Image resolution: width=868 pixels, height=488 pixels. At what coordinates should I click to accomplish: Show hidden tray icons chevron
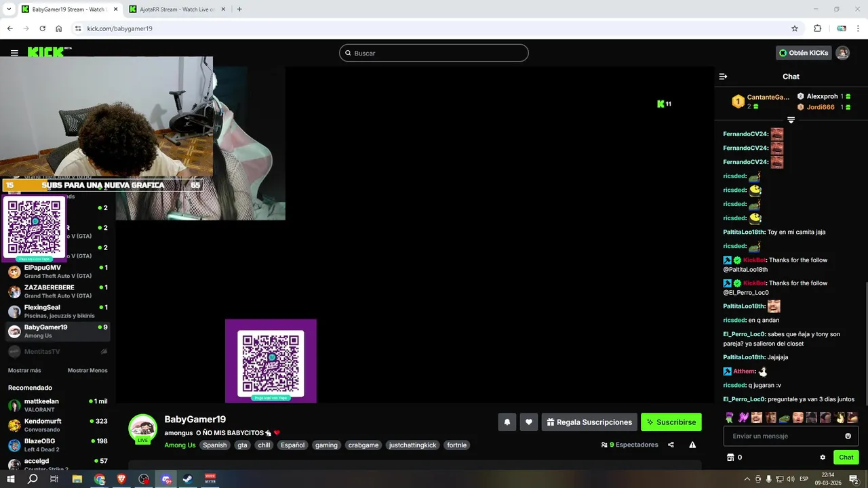(x=747, y=479)
